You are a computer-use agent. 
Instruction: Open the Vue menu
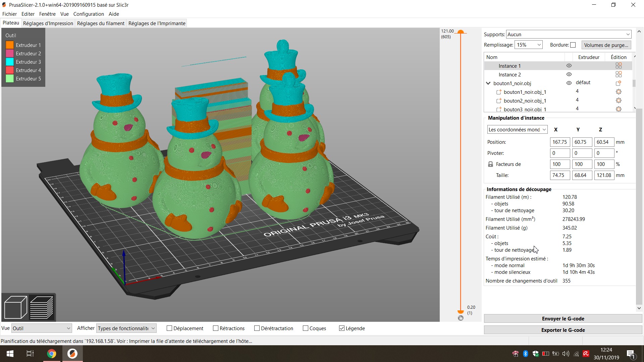[64, 14]
